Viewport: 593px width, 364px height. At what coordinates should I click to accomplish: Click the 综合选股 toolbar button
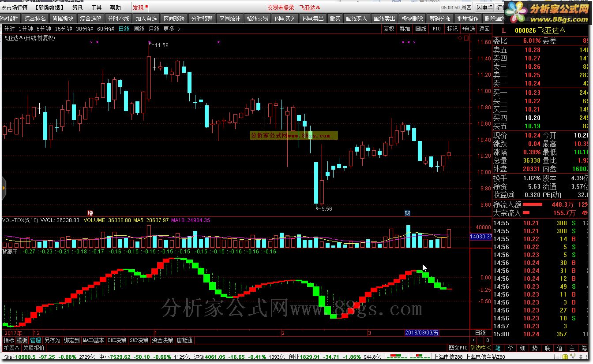coord(90,19)
